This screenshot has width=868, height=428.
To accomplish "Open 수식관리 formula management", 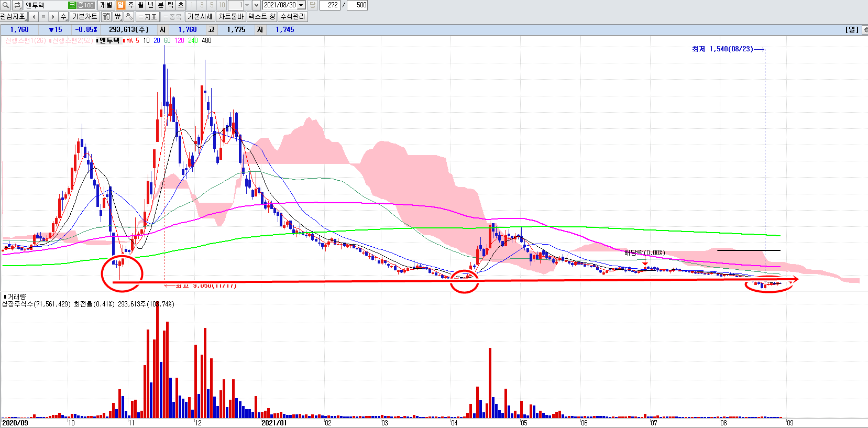I will click(x=292, y=17).
